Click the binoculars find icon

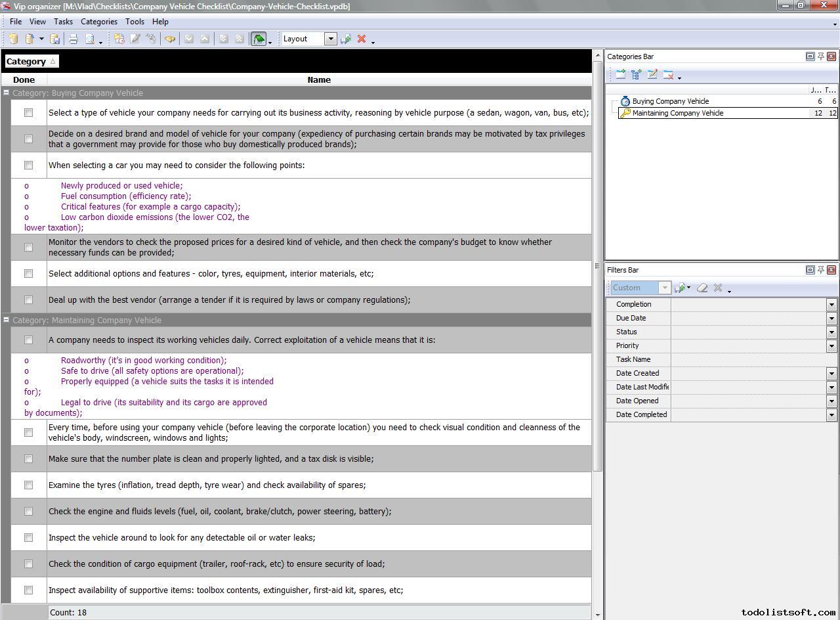[x=170, y=39]
